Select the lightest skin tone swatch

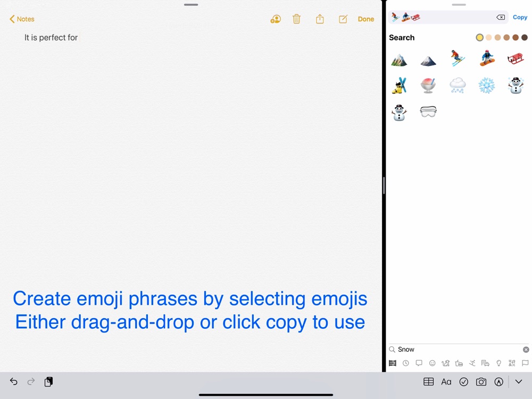pos(488,37)
